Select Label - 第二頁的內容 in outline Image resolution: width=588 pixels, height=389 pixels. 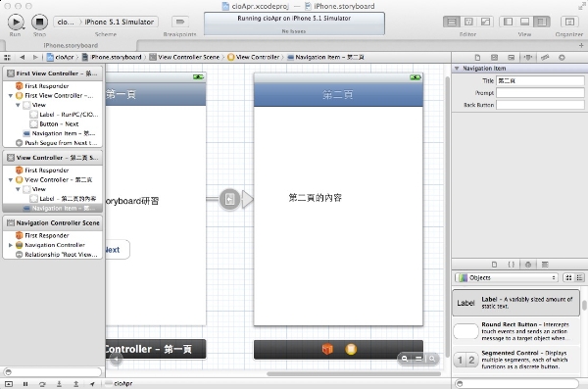point(63,199)
